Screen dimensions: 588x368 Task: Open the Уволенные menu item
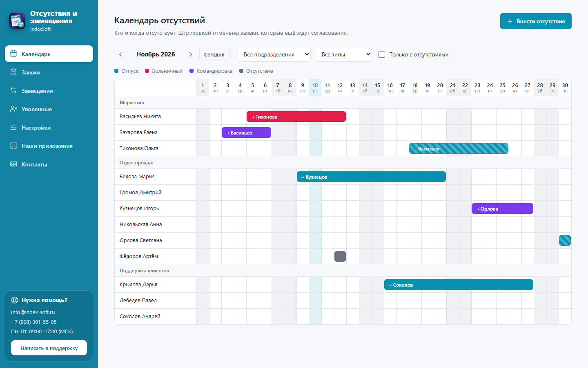click(x=49, y=109)
